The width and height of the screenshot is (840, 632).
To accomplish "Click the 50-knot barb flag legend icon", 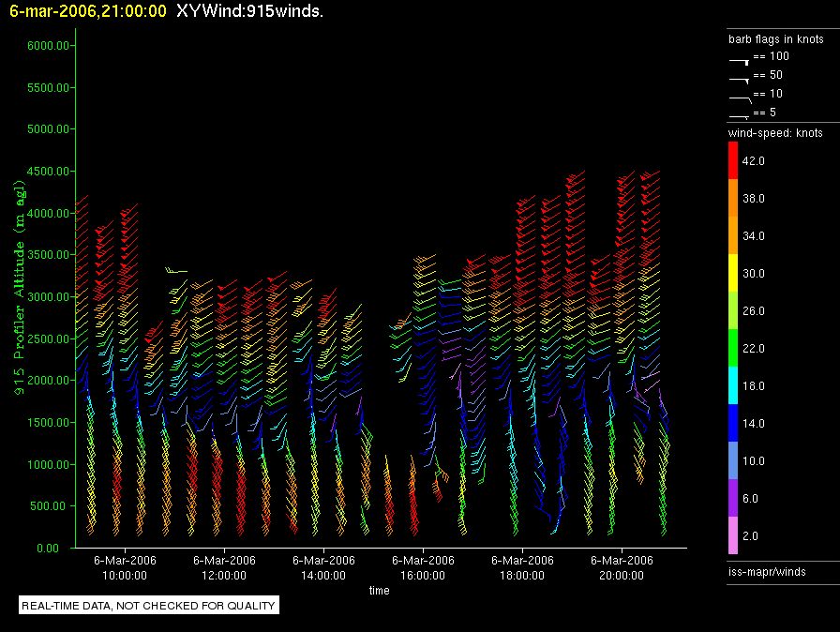I will (739, 77).
